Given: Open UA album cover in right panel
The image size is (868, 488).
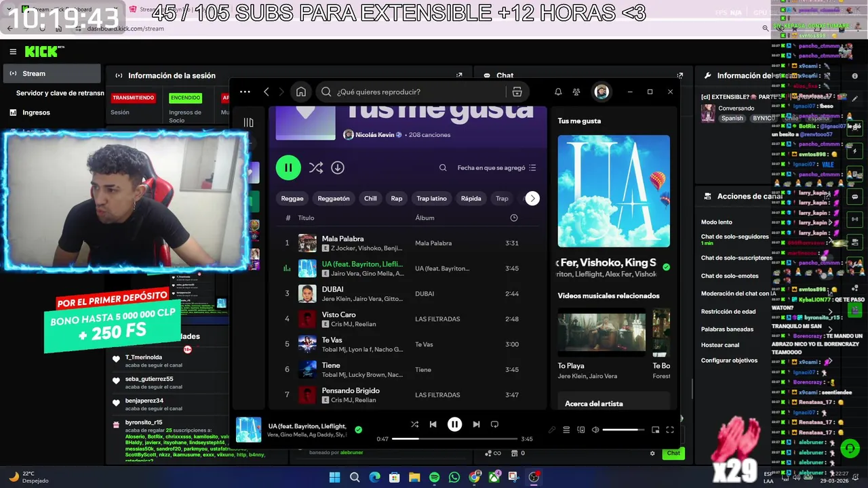Looking at the screenshot, I should point(614,191).
